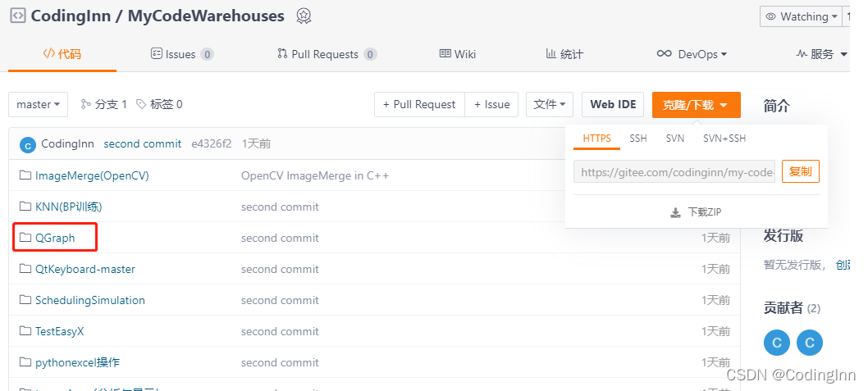Click the 复制 button
Screen dimensions: 868x391
(801, 171)
